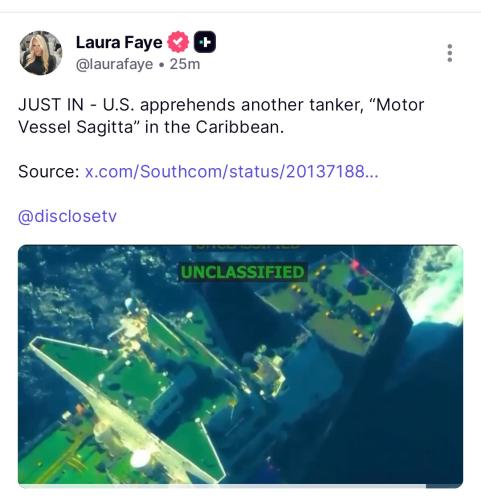This screenshot has width=481, height=500.
Task: Click the pink verified checkmark badge
Action: click(x=178, y=42)
